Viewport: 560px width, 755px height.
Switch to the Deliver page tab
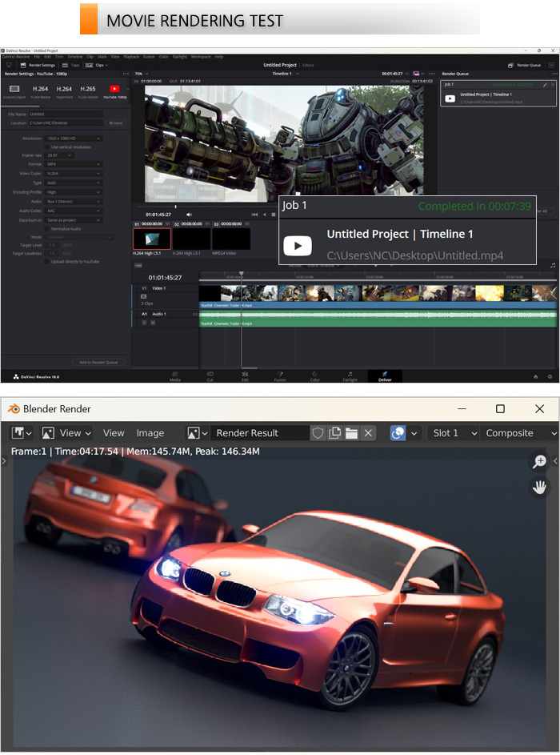coord(385,375)
